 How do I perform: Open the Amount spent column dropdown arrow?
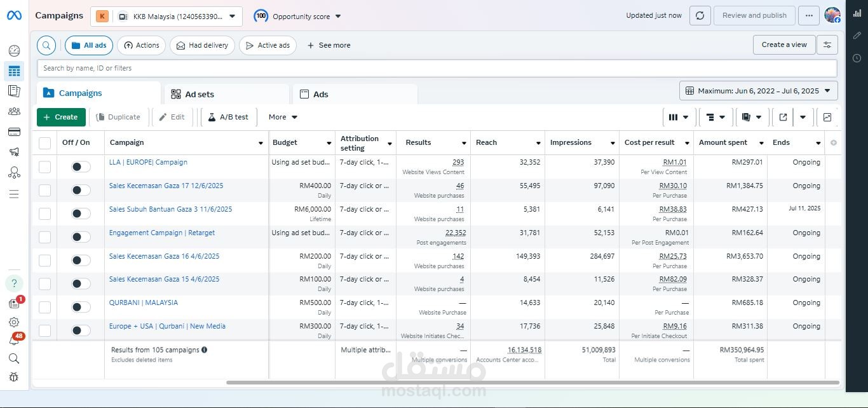(x=761, y=143)
